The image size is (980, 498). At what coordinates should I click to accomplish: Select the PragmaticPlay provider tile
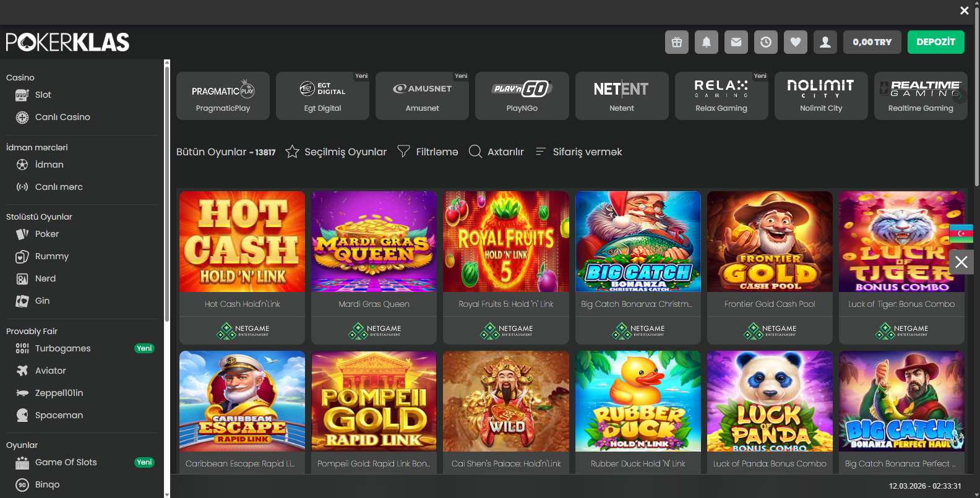223,96
